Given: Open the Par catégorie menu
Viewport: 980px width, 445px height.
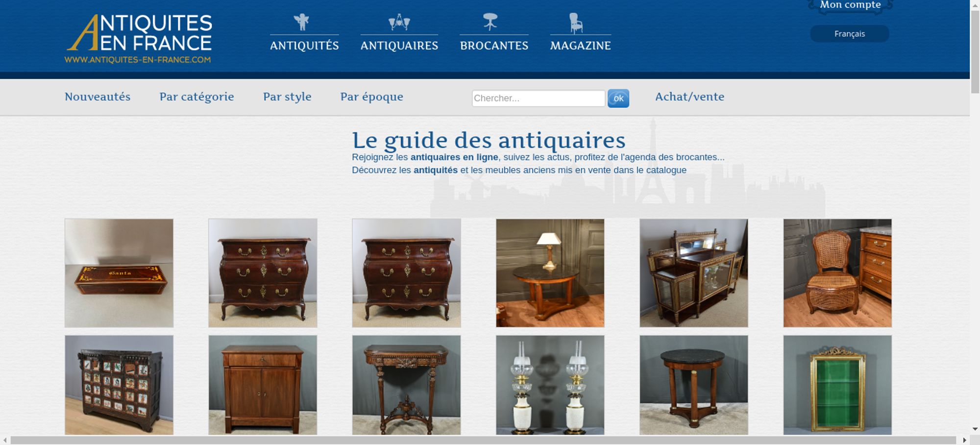Looking at the screenshot, I should [196, 97].
